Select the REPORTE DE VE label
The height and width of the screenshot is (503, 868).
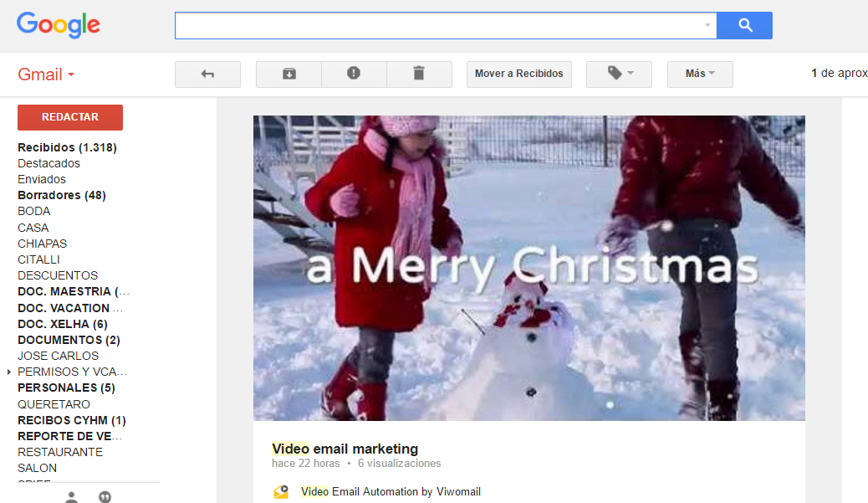pyautogui.click(x=70, y=437)
